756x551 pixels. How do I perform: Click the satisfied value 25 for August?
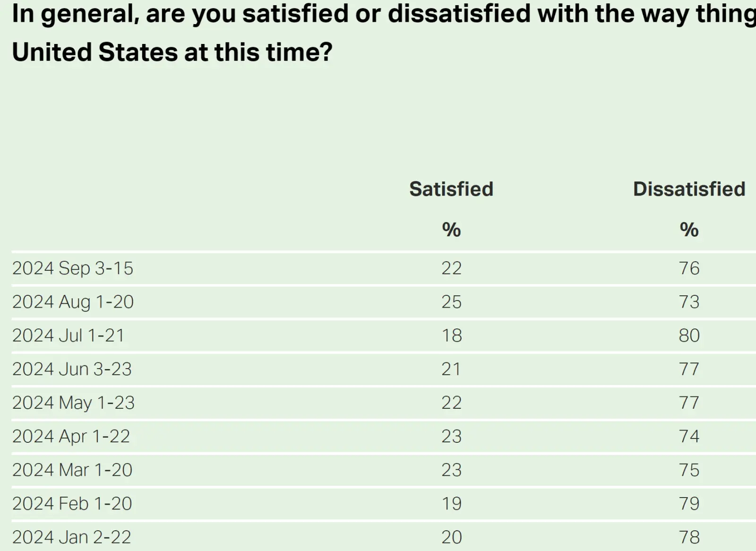[451, 302]
